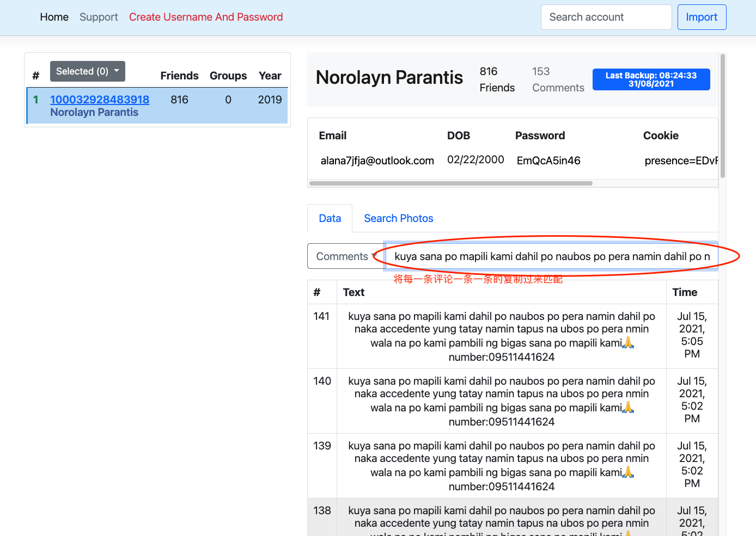The height and width of the screenshot is (536, 756).
Task: Click the Friends column header
Action: [x=179, y=76]
